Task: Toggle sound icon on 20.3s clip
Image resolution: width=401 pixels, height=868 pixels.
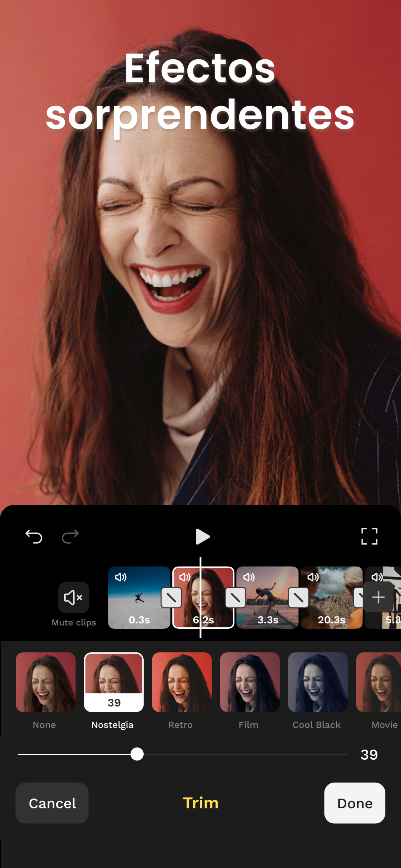Action: click(313, 577)
